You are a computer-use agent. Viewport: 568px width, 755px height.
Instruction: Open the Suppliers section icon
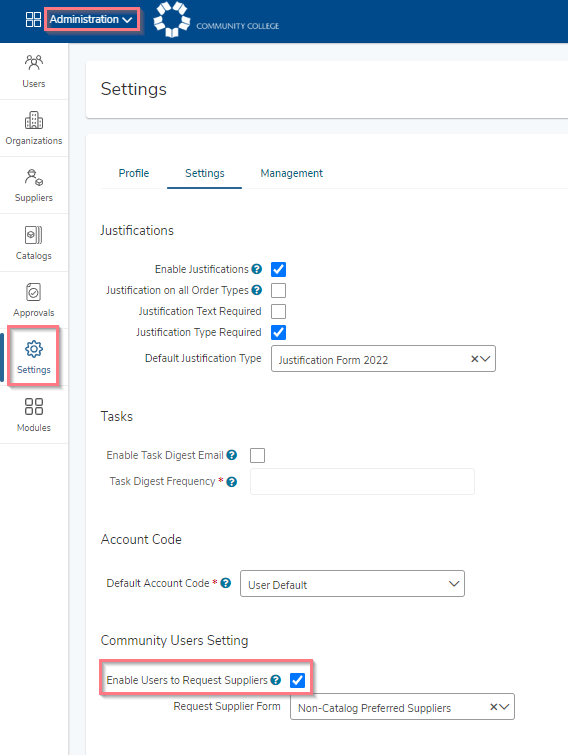click(x=34, y=185)
